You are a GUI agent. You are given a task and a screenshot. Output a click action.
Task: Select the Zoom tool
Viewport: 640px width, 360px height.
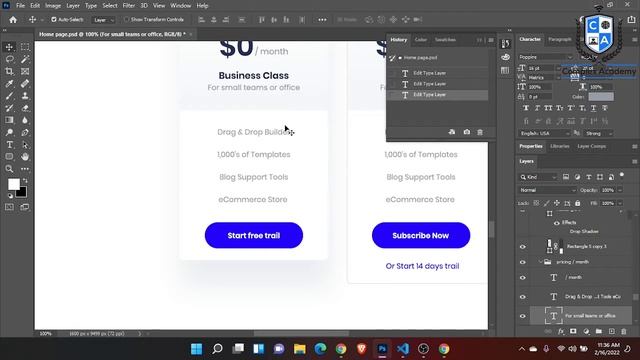coord(9,169)
